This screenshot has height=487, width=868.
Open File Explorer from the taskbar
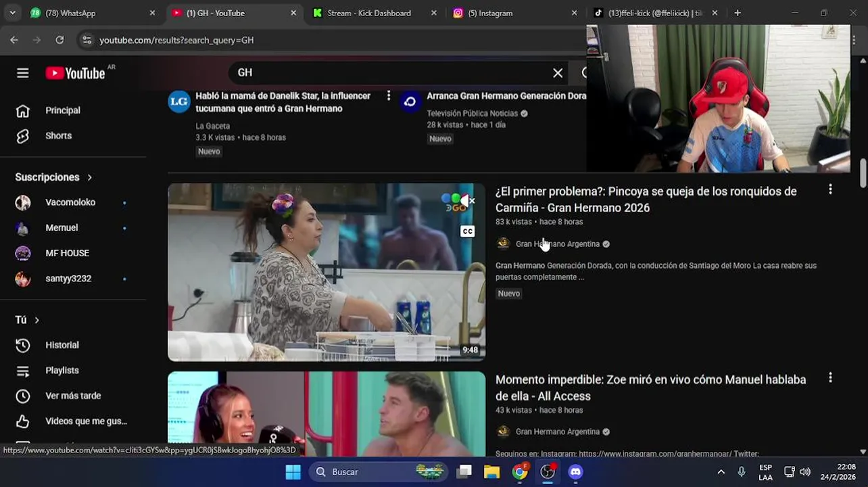pos(491,472)
